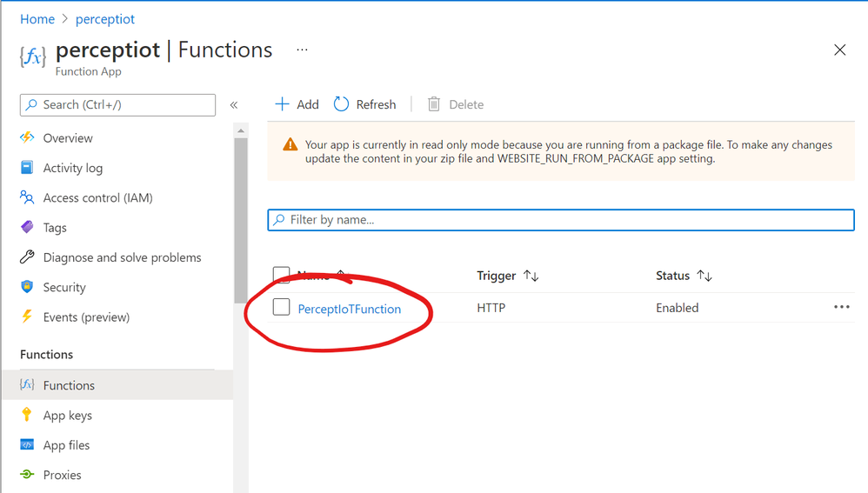This screenshot has height=493, width=868.
Task: Open the Functions sidebar menu item
Action: coord(69,385)
